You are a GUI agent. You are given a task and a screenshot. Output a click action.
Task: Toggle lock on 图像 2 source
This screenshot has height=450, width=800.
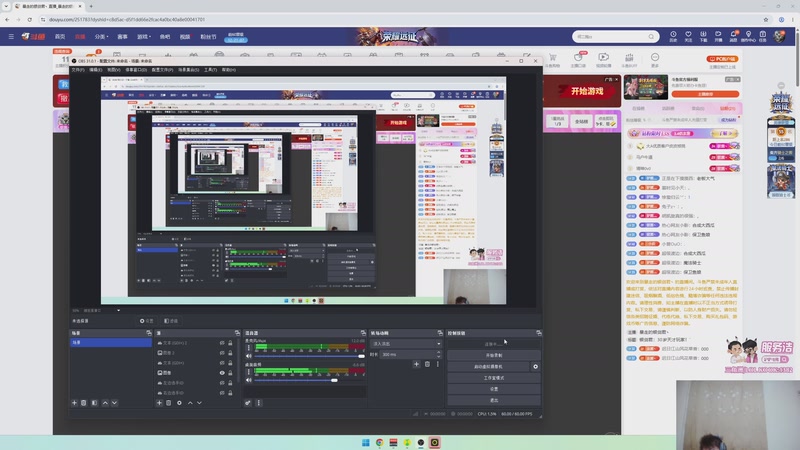coord(230,353)
